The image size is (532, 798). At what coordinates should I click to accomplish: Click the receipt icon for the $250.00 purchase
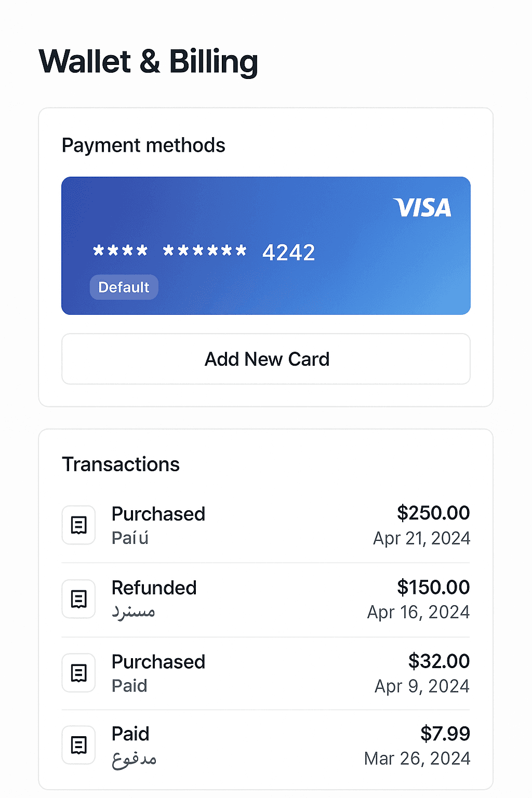pos(78,525)
